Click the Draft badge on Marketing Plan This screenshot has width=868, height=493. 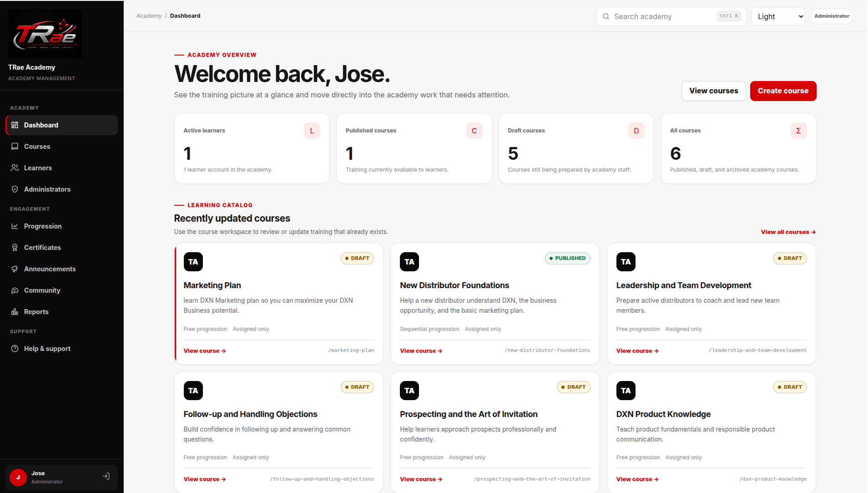pyautogui.click(x=357, y=258)
